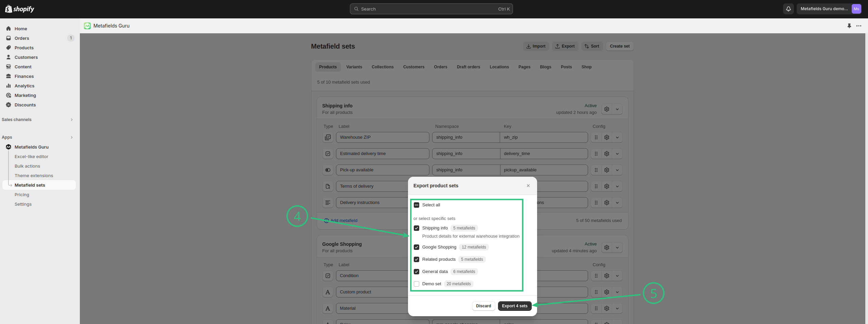868x324 pixels.
Task: Open config gear for Terms of delivery
Action: pyautogui.click(x=606, y=186)
